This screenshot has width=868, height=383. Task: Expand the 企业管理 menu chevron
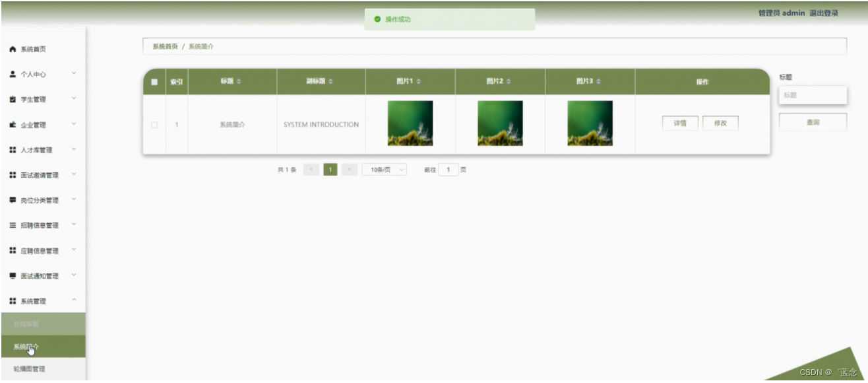coord(74,124)
